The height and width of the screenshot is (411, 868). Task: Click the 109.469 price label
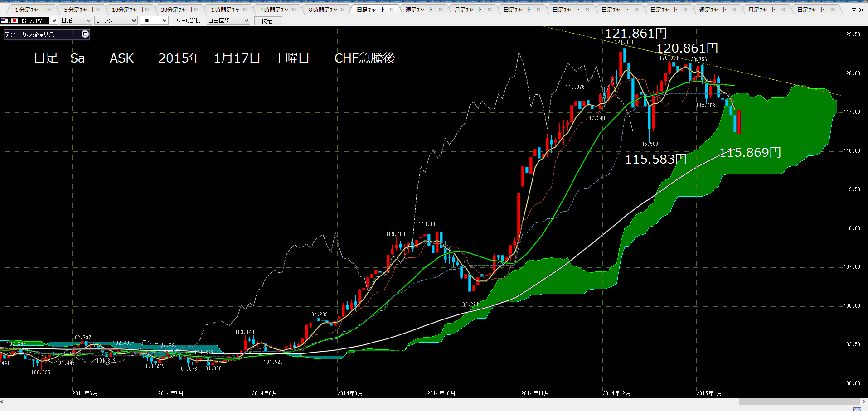396,234
